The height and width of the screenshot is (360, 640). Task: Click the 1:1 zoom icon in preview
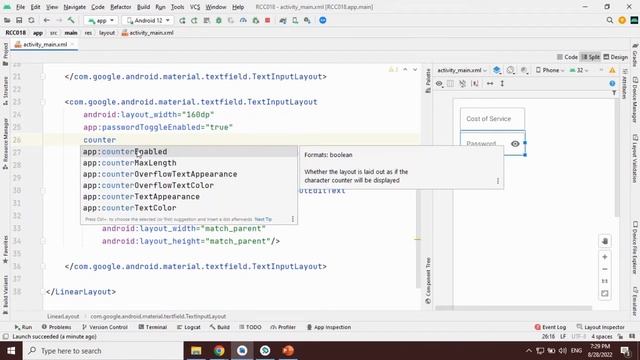point(605,281)
